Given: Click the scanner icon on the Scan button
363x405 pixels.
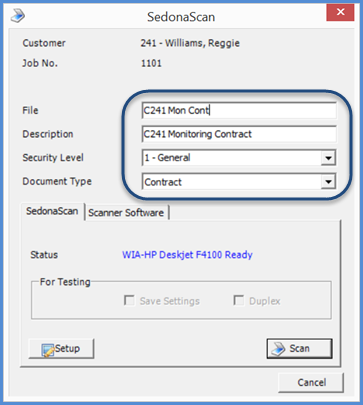Looking at the screenshot, I should point(278,349).
